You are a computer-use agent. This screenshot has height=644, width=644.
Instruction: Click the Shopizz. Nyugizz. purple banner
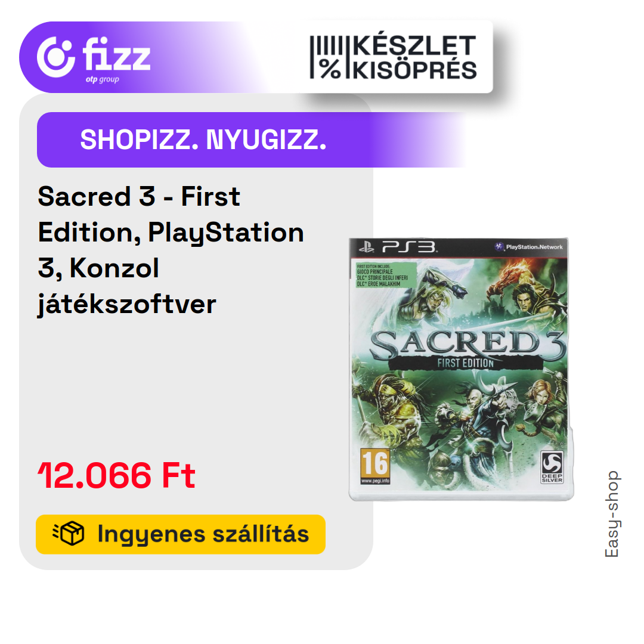[253, 140]
